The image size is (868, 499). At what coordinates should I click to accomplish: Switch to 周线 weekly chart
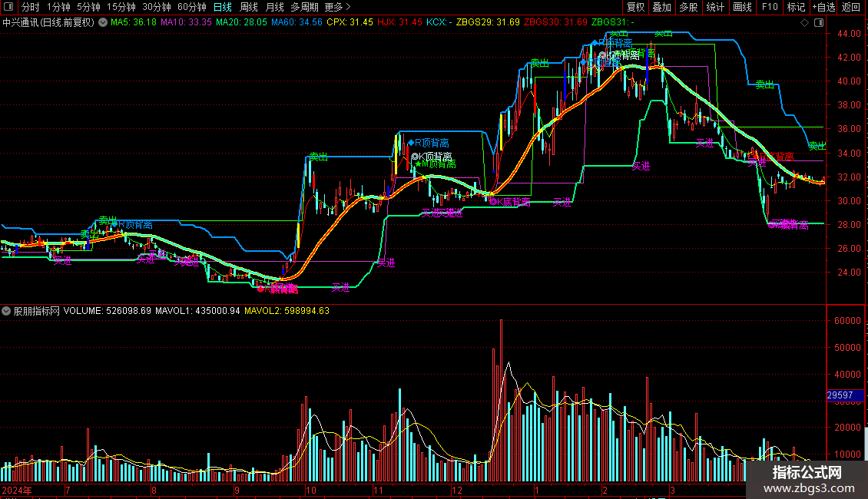tap(249, 7)
